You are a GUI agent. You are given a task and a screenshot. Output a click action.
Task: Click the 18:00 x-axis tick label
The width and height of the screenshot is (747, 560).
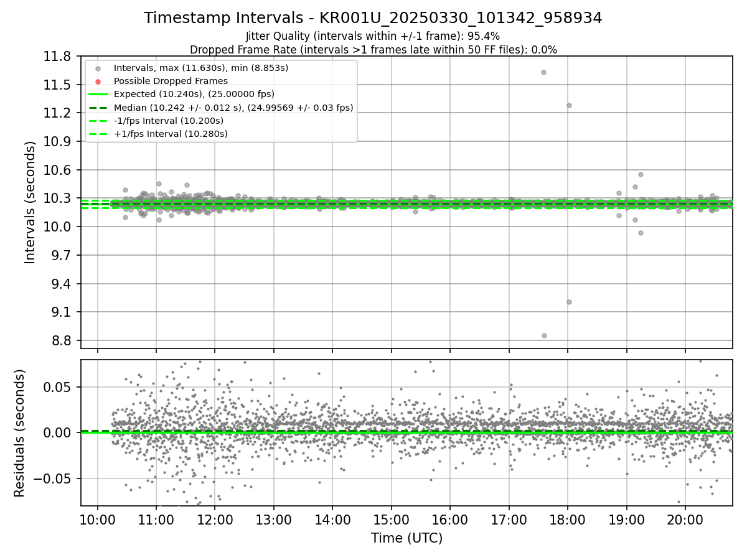pyautogui.click(x=568, y=520)
